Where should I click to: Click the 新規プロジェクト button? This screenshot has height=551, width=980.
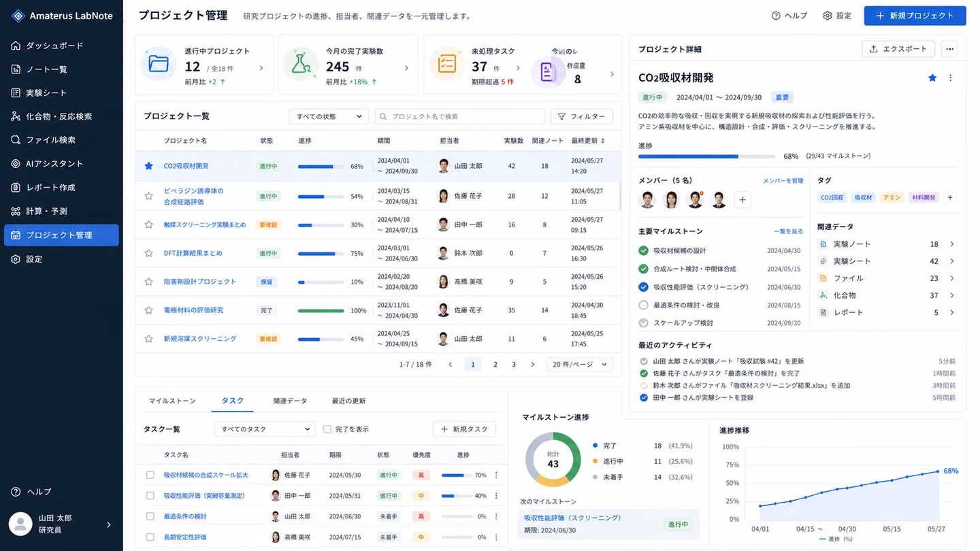[915, 16]
